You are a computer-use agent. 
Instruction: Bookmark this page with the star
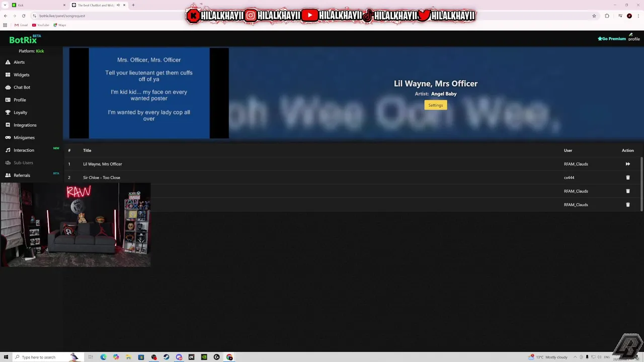pyautogui.click(x=594, y=16)
